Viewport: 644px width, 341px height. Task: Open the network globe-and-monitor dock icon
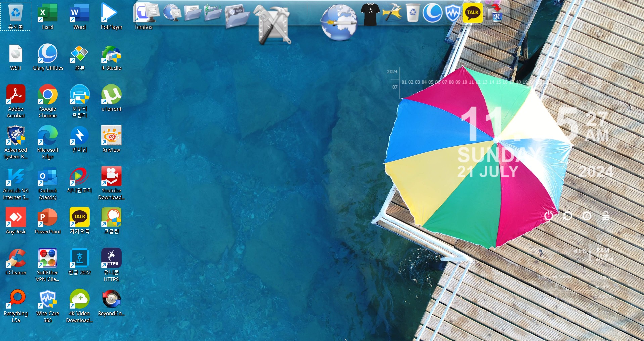pos(172,13)
